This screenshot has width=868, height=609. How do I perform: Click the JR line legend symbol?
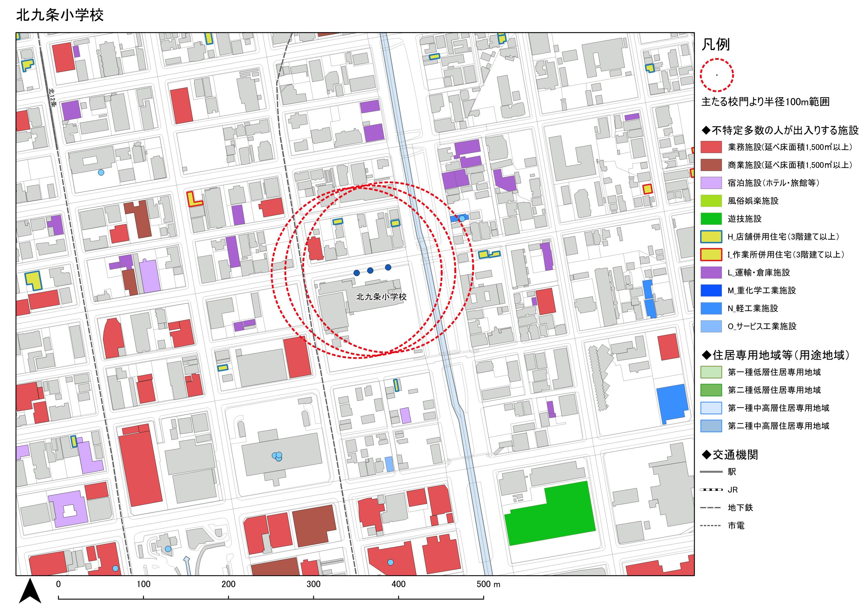tap(711, 490)
